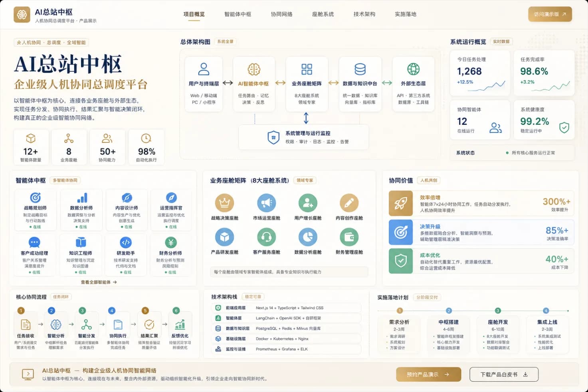Click the 12+ 智能体数量 stat card
This screenshot has width=588, height=392.
click(31, 147)
